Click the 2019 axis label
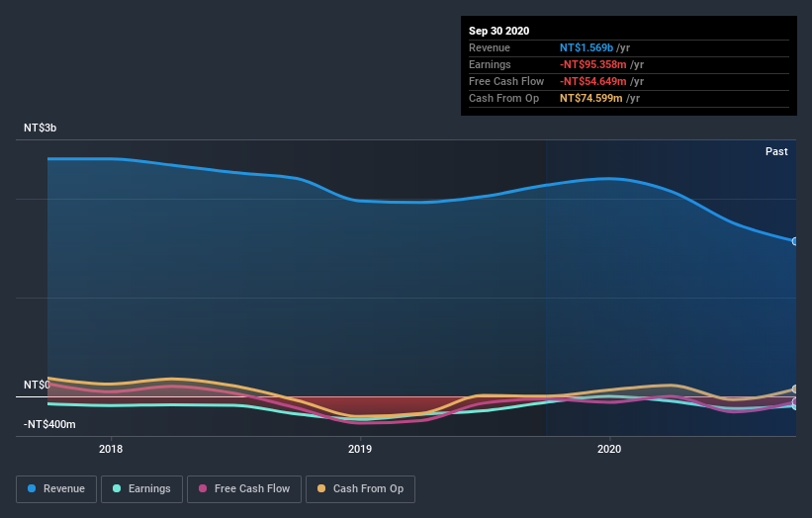The image size is (812, 518). click(360, 449)
